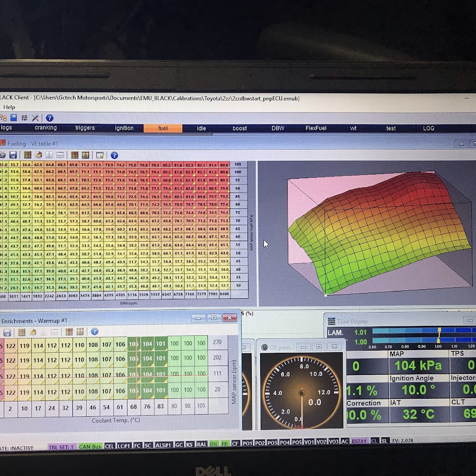The image size is (476, 476).
Task: Open the Help menu
Action: click(x=9, y=107)
